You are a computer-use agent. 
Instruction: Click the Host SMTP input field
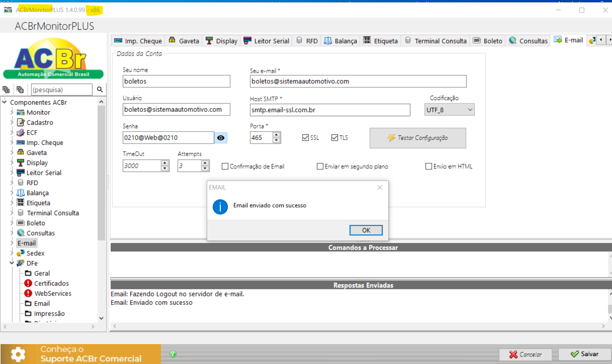coord(330,110)
